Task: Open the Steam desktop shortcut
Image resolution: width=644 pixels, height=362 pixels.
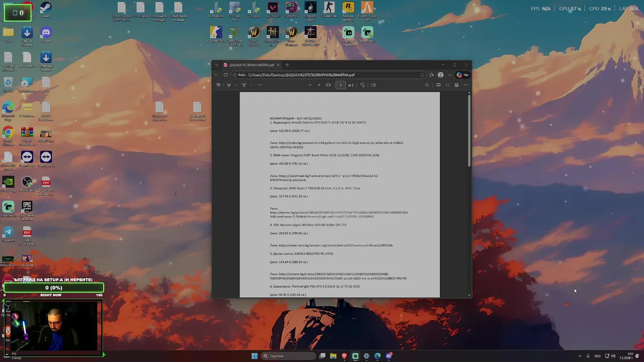Action: [46, 10]
